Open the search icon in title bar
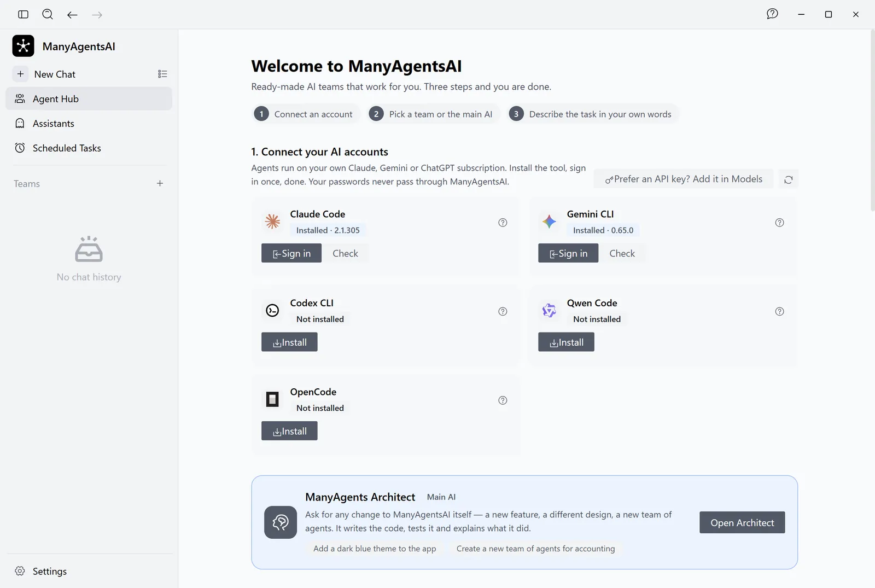The image size is (875, 588). 48,14
